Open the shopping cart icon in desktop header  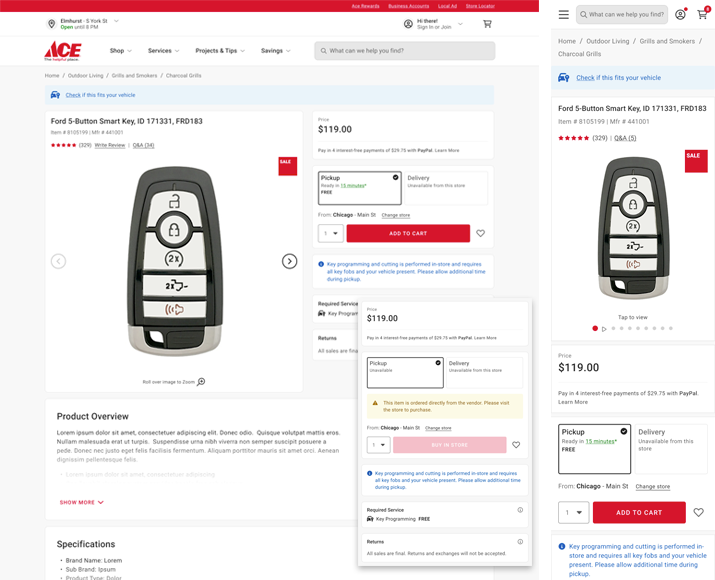[487, 24]
